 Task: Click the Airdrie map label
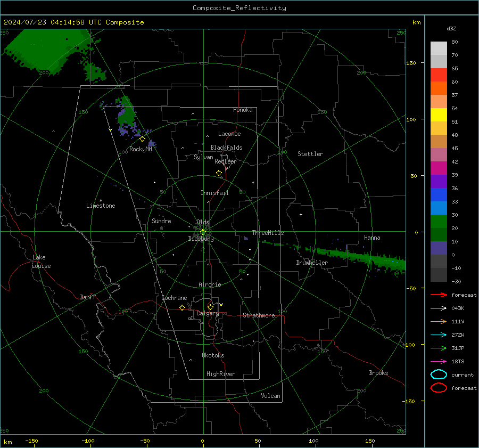pyautogui.click(x=210, y=284)
